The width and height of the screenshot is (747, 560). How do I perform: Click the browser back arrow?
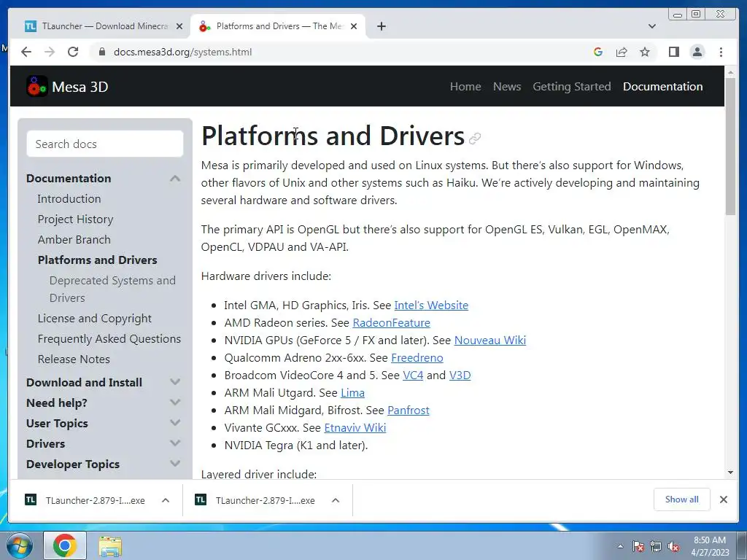coord(26,52)
